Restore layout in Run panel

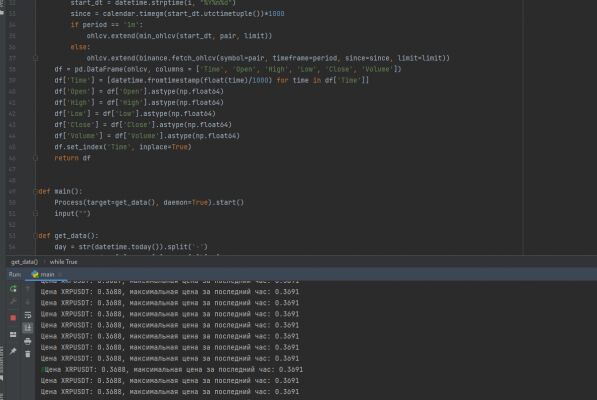[13, 335]
